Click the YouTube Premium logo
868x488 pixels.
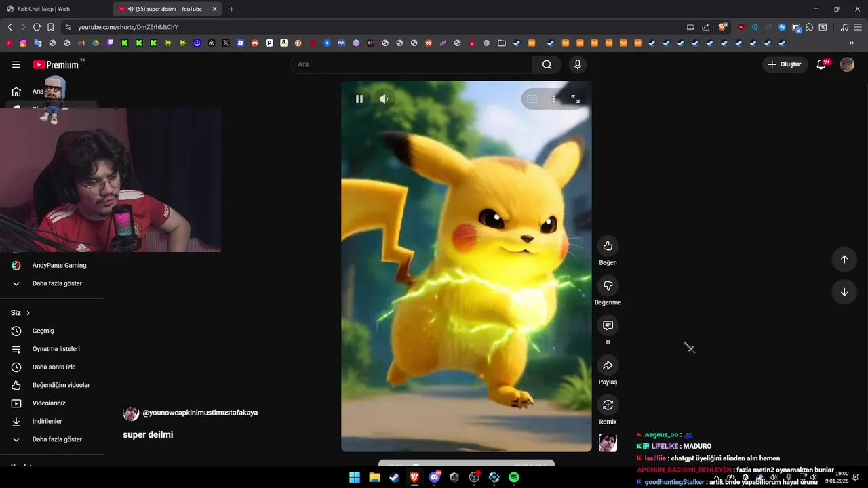coord(57,64)
